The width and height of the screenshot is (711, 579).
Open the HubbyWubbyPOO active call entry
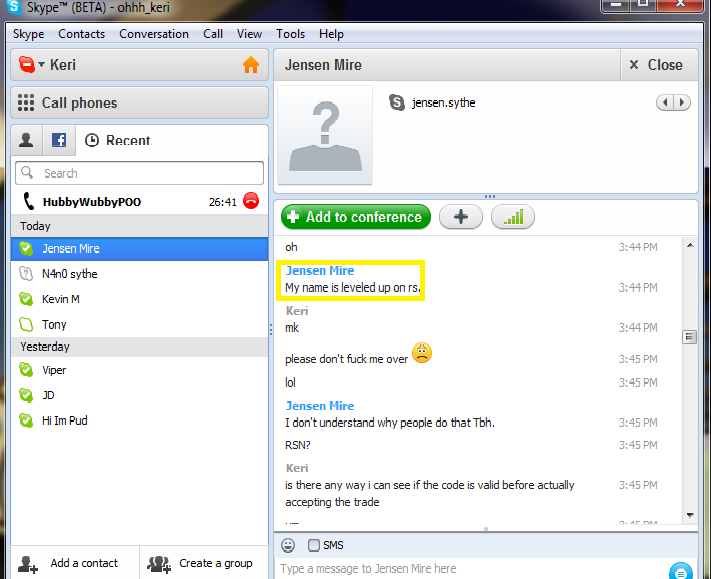coord(139,202)
